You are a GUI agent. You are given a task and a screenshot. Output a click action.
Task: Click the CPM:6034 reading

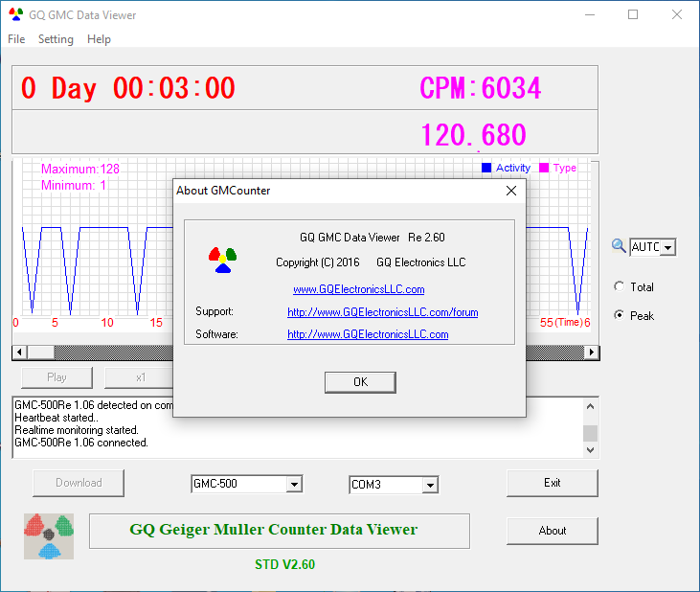click(x=481, y=87)
